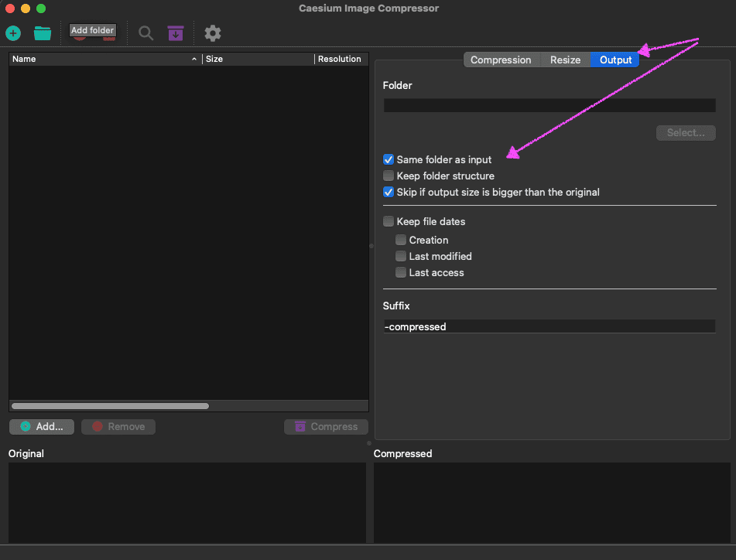Click the purple Compress toolbar icon

point(176,33)
